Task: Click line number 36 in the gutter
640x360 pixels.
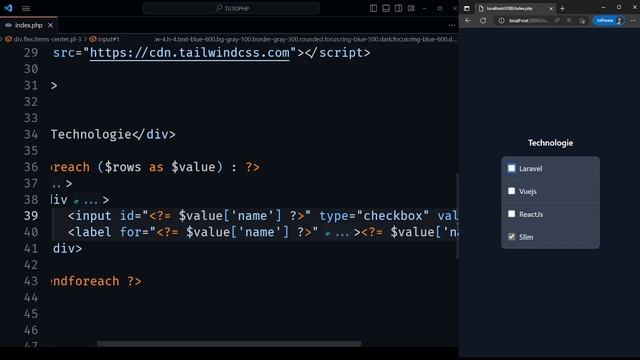Action: point(31,167)
